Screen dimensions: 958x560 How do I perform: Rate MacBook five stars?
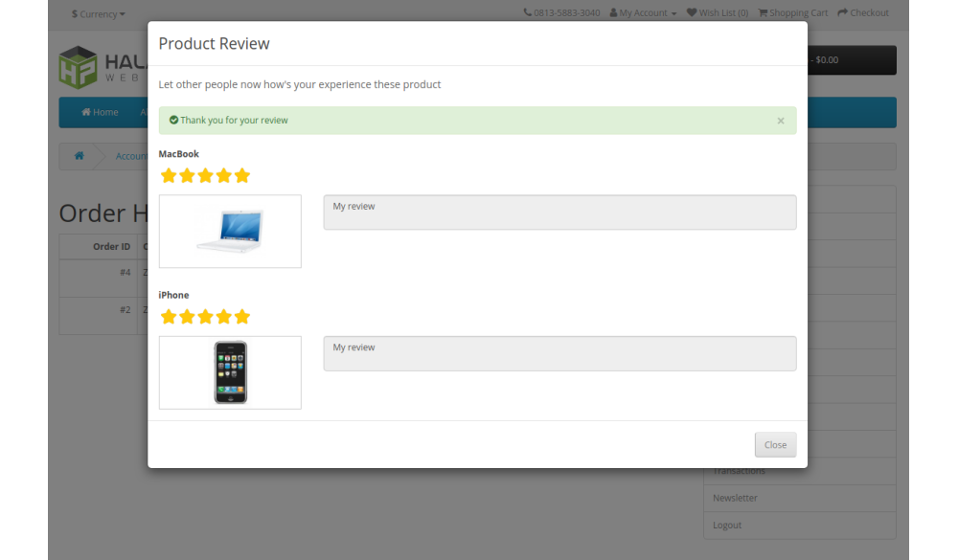tap(241, 175)
